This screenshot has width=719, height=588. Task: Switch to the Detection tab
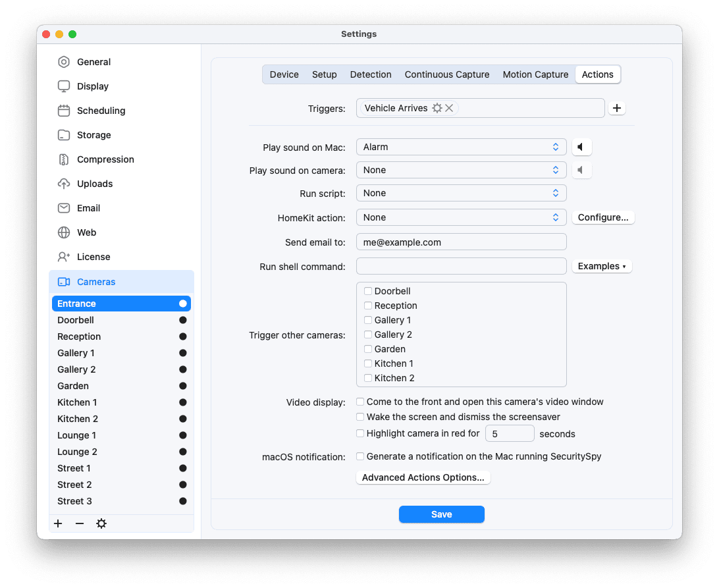[x=371, y=74]
